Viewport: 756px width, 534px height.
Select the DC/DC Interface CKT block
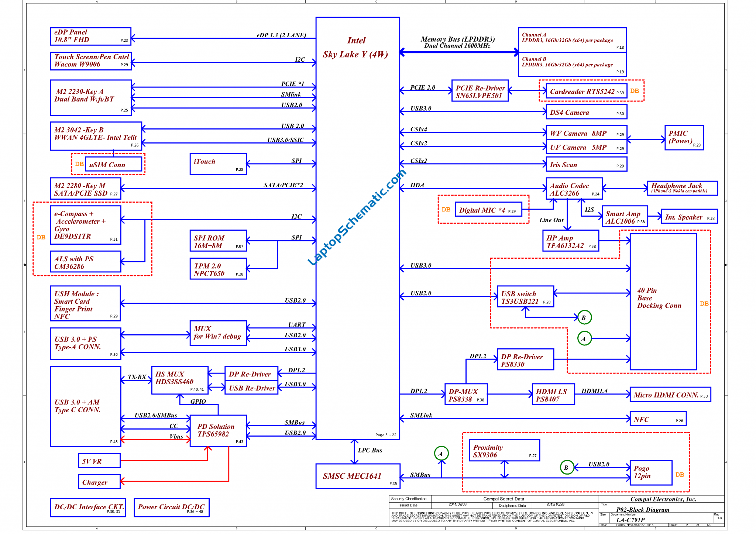(88, 508)
